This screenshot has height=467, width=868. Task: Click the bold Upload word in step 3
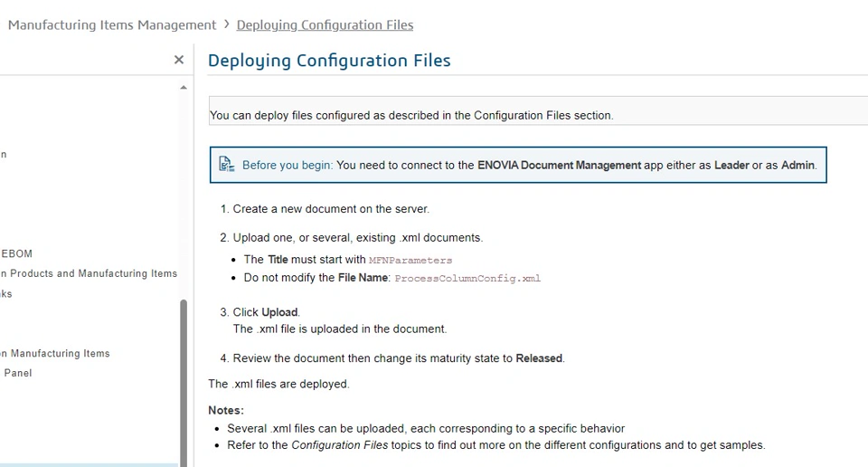[x=279, y=312]
